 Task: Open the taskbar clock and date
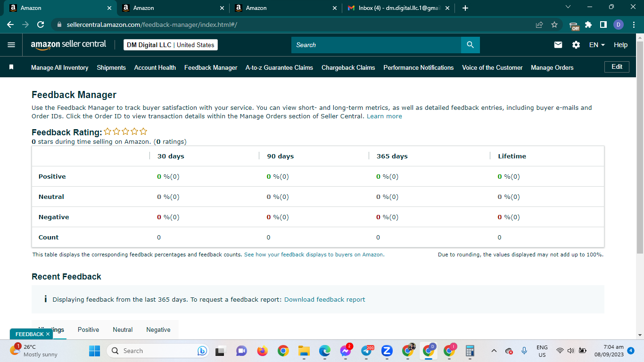tap(610, 351)
